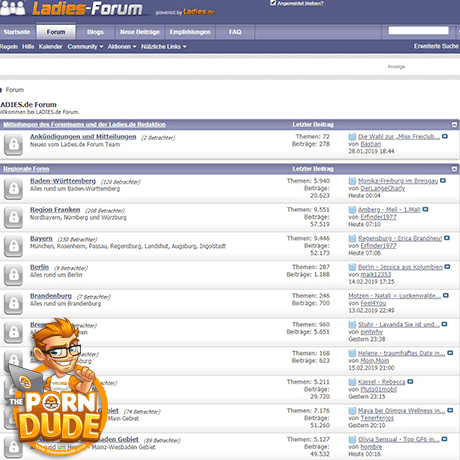The width and height of the screenshot is (460, 460).
Task: Open the FAQ tab
Action: pyautogui.click(x=235, y=32)
